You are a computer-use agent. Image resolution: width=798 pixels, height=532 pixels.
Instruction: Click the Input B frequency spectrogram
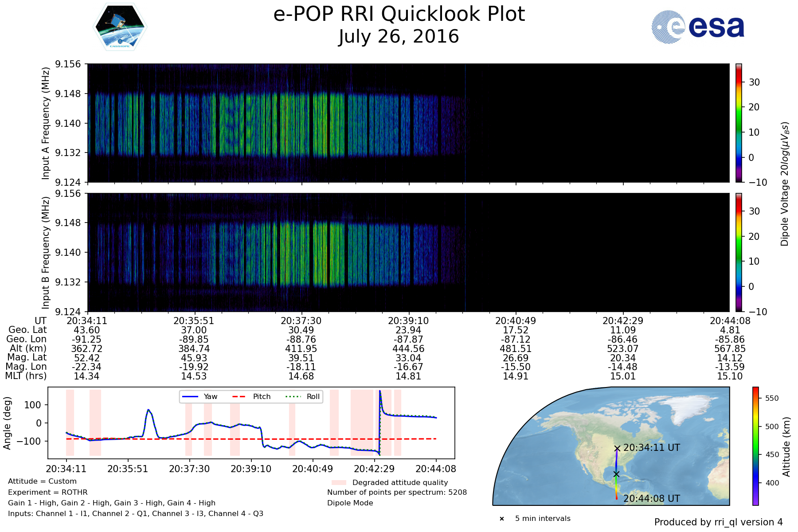click(408, 252)
